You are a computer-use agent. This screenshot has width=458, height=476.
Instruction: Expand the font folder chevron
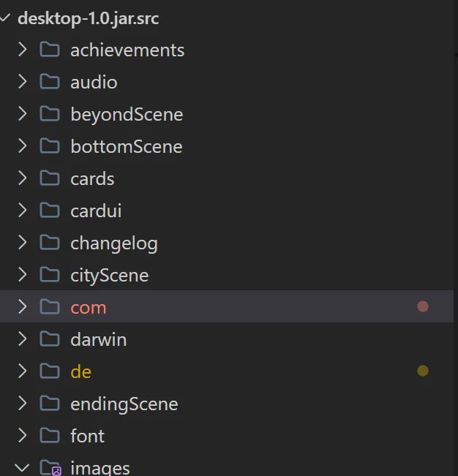point(23,436)
